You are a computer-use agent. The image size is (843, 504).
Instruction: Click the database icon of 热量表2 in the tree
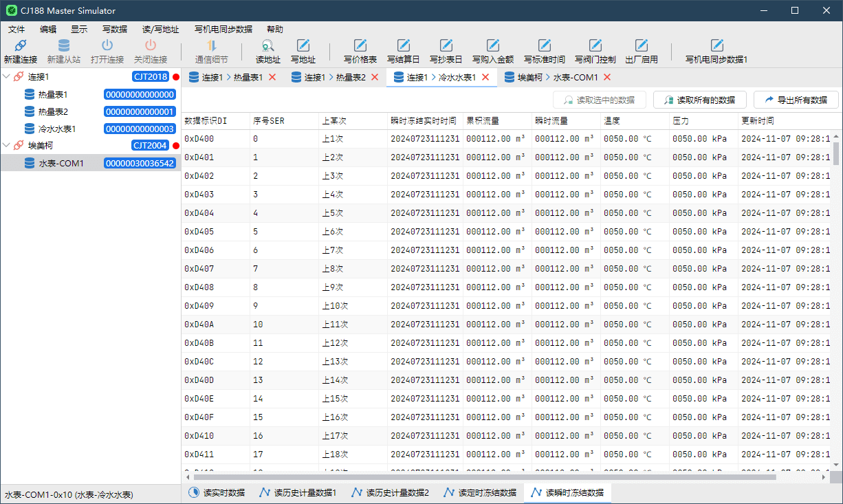(x=30, y=111)
